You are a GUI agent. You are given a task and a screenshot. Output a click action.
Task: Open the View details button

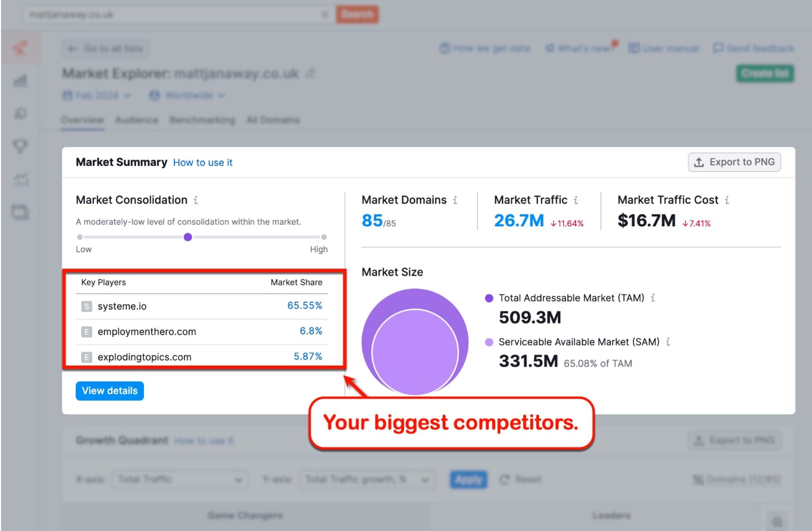pos(109,391)
